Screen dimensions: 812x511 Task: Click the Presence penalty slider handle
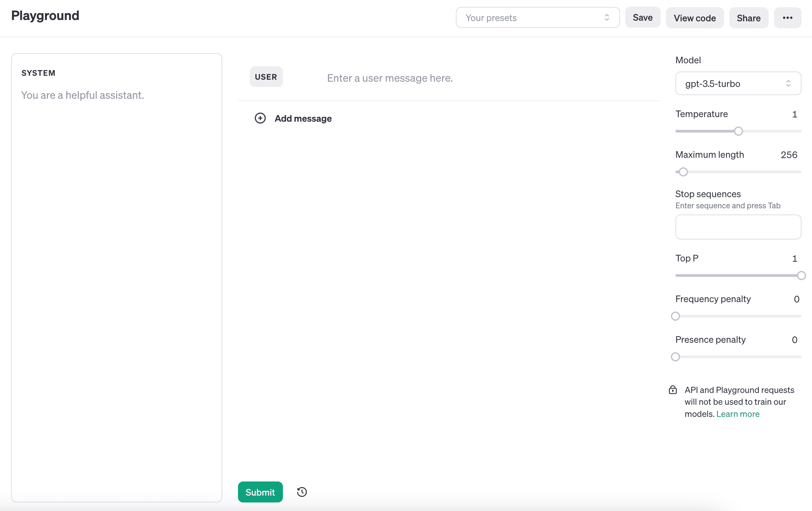point(675,357)
